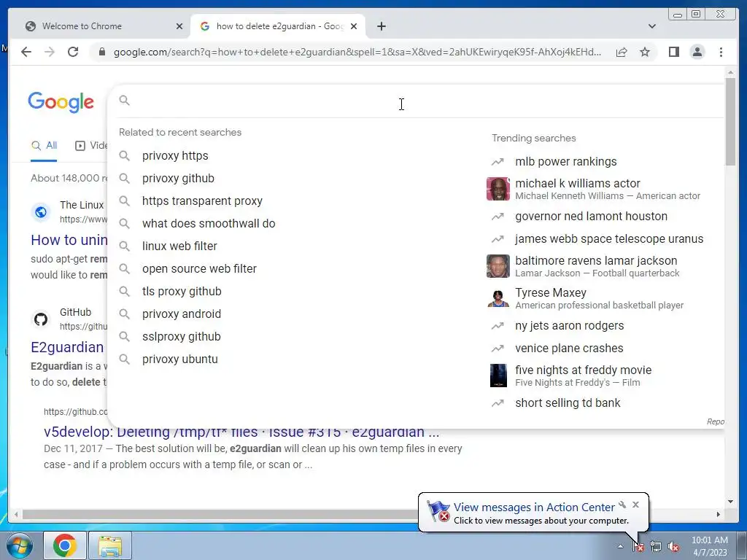This screenshot has width=747, height=560.
Task: Select suggestion linux web filter
Action: 179,246
